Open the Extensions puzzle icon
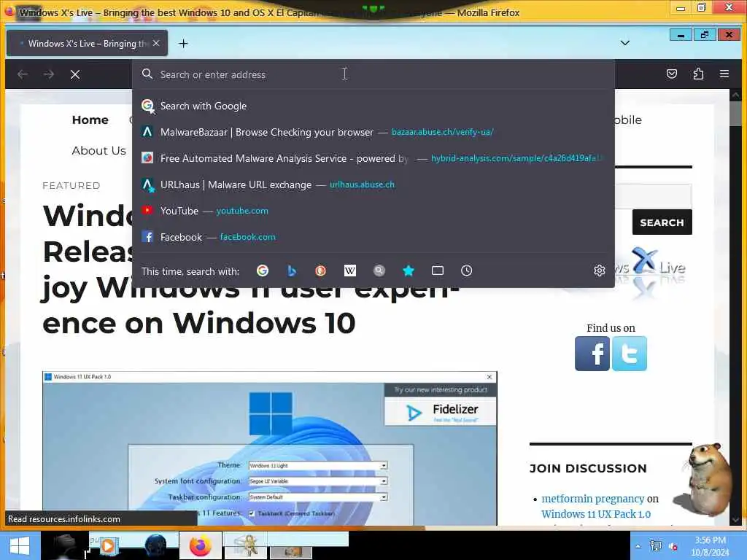747x560 pixels. click(698, 74)
